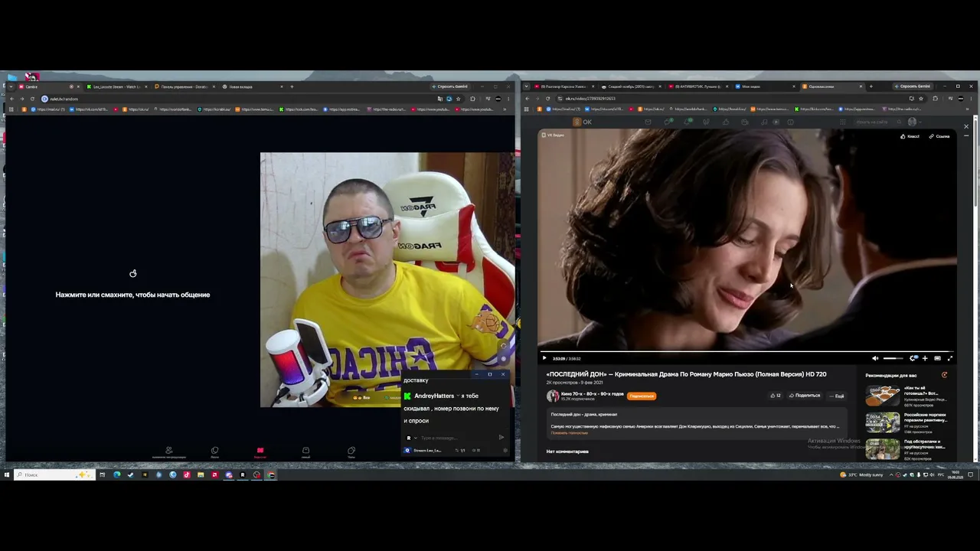
Task: Click the Класс button on video overlay
Action: (x=910, y=136)
